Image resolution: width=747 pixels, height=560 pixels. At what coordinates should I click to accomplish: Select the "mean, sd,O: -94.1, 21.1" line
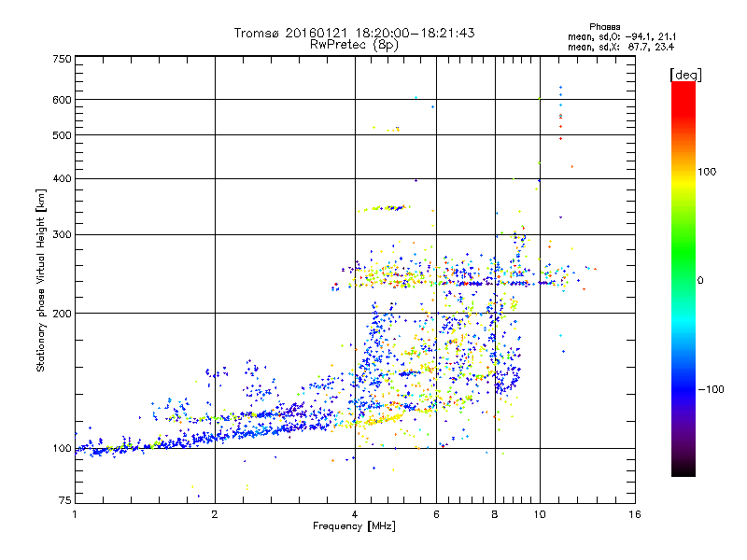tap(622, 36)
